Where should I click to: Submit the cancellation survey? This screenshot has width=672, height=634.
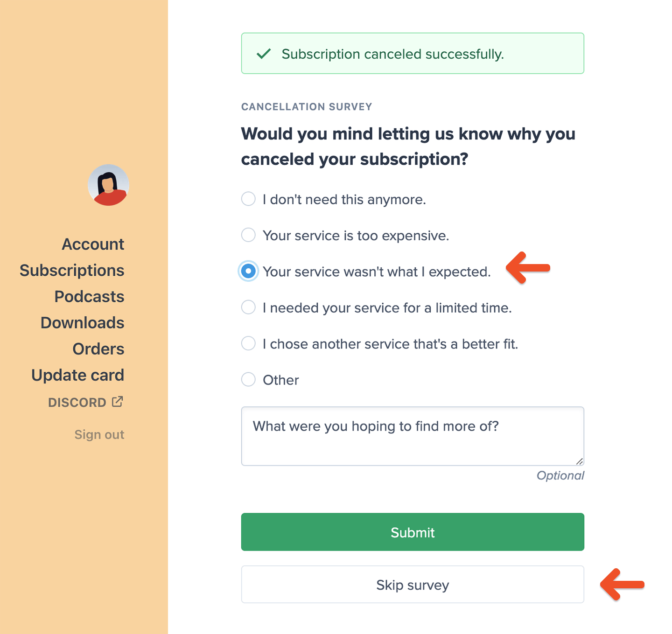412,532
